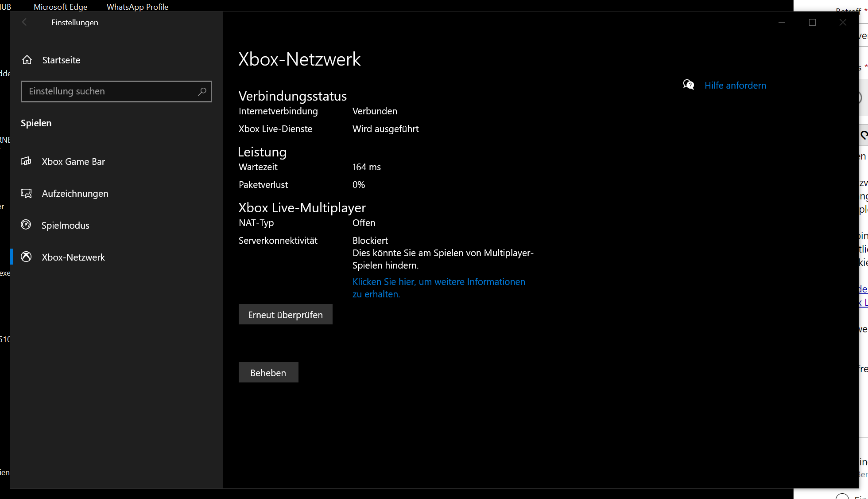868x499 pixels.
Task: Click the Internetverbindung label
Action: point(278,111)
